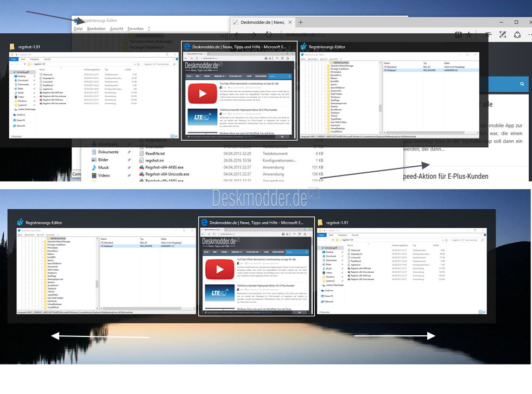Open the Favoriten menu in Registrierungs-Editor
The image size is (532, 394).
135,29
